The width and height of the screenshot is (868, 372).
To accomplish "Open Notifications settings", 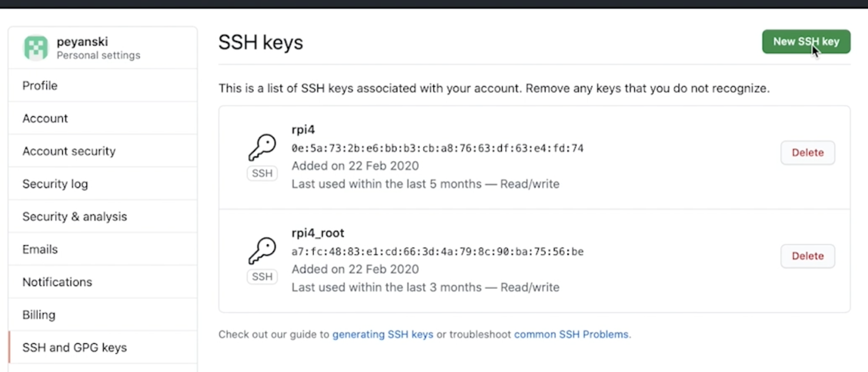I will click(57, 282).
